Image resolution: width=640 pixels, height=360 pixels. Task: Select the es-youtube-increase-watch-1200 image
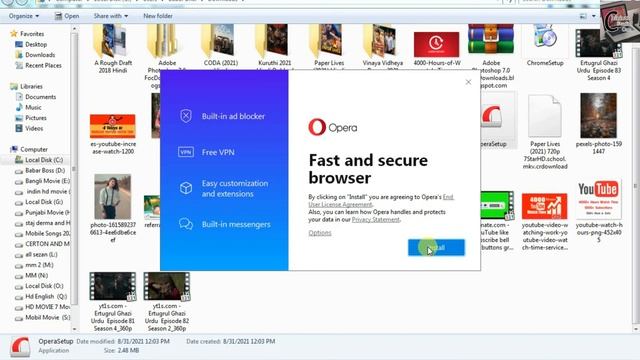(113, 134)
